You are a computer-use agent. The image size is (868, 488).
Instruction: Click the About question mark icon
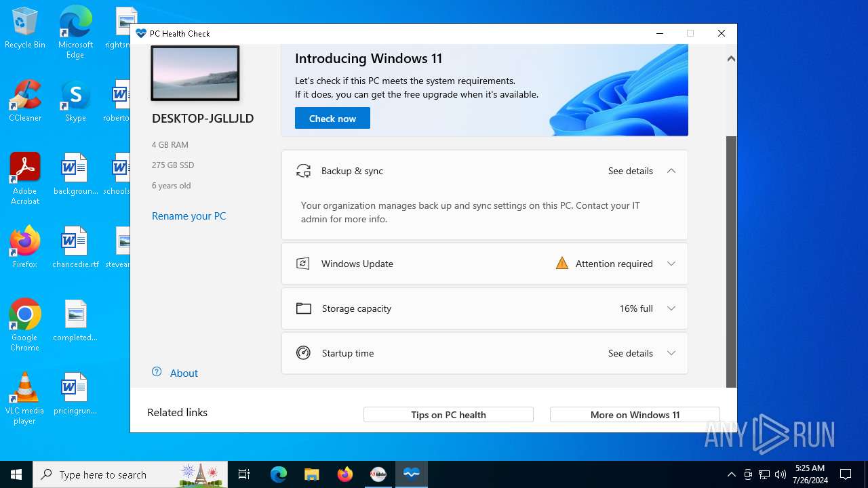[x=157, y=372]
